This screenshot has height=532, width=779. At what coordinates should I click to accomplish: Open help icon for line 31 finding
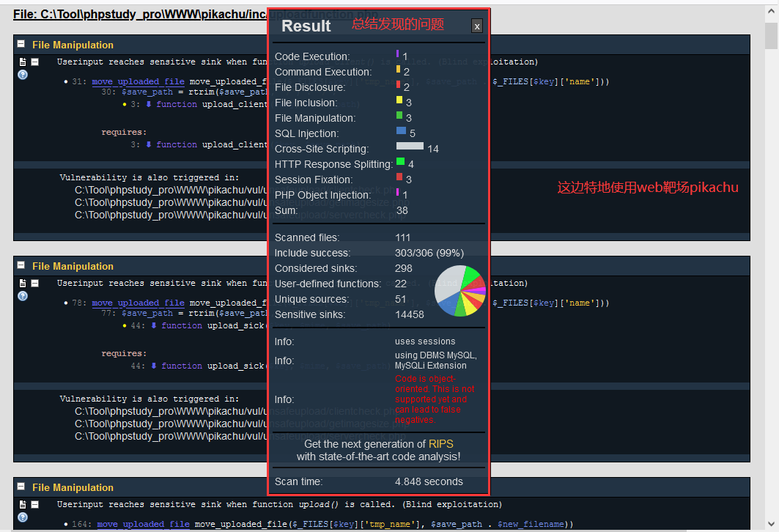pyautogui.click(x=23, y=75)
